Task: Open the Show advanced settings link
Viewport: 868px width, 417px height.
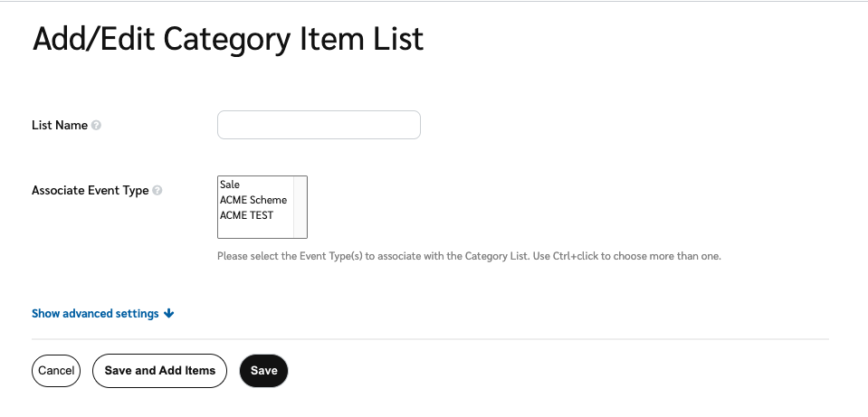Action: [95, 314]
